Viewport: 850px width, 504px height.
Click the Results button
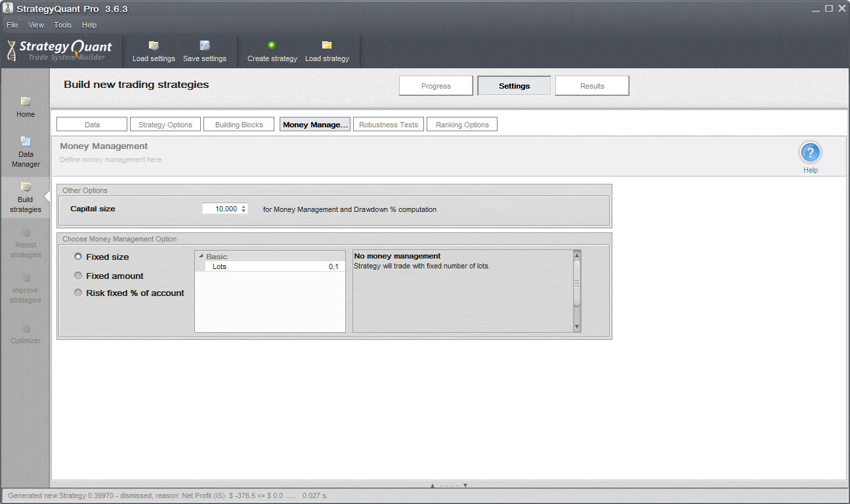pyautogui.click(x=592, y=86)
